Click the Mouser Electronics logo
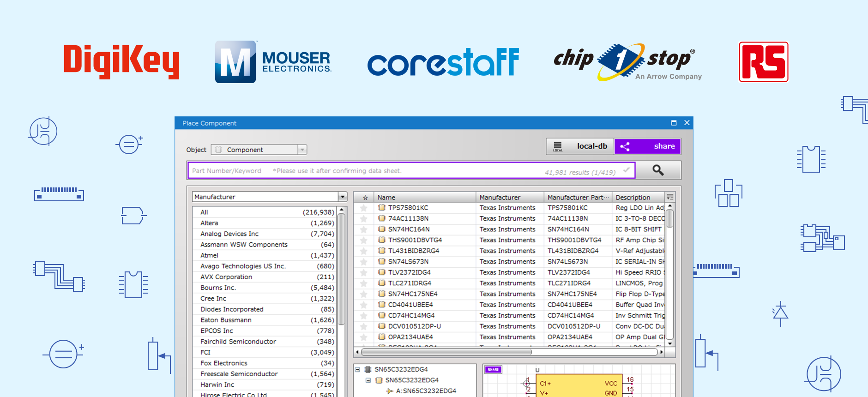Image resolution: width=868 pixels, height=397 pixels. pos(273,62)
